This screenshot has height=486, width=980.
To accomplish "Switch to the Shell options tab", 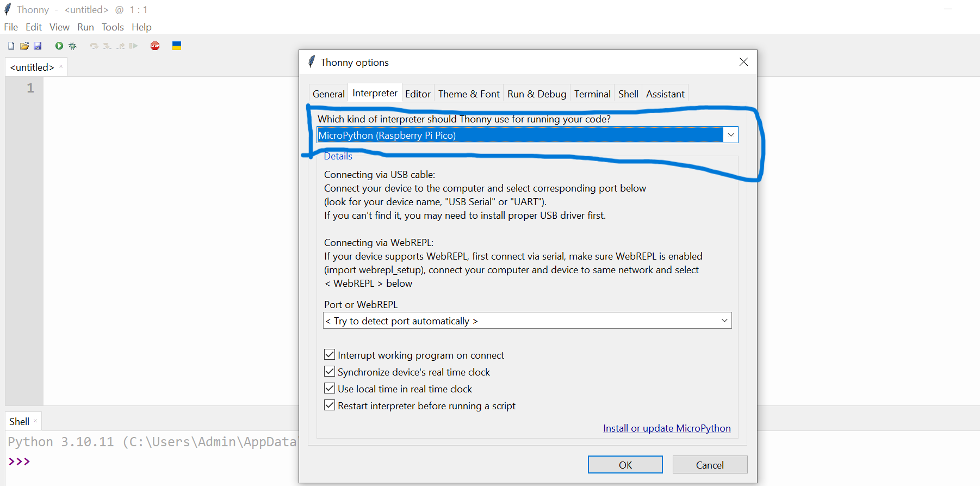I will 628,94.
